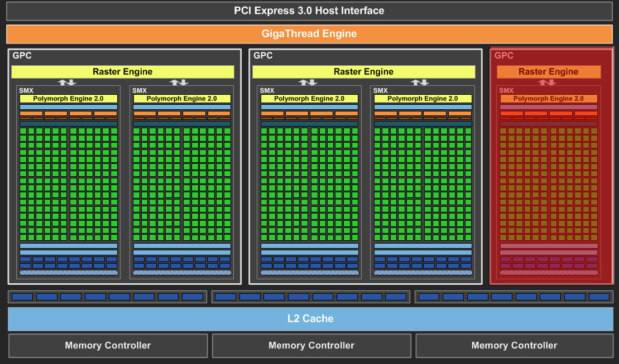
Task: Select Polymorph Engine 2.0 in the first SMX
Action: click(68, 99)
